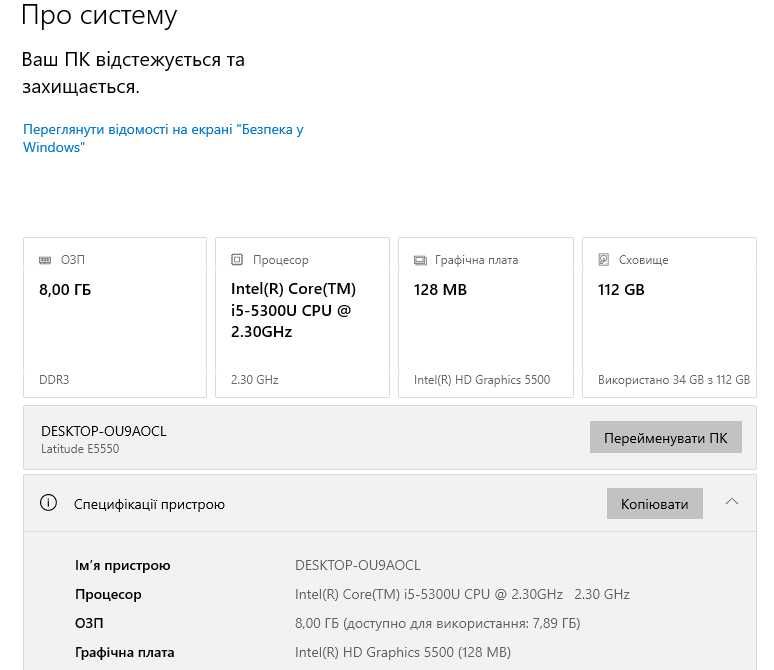Click the Специфікації пристрою heading
The width and height of the screenshot is (774, 670).
(149, 504)
